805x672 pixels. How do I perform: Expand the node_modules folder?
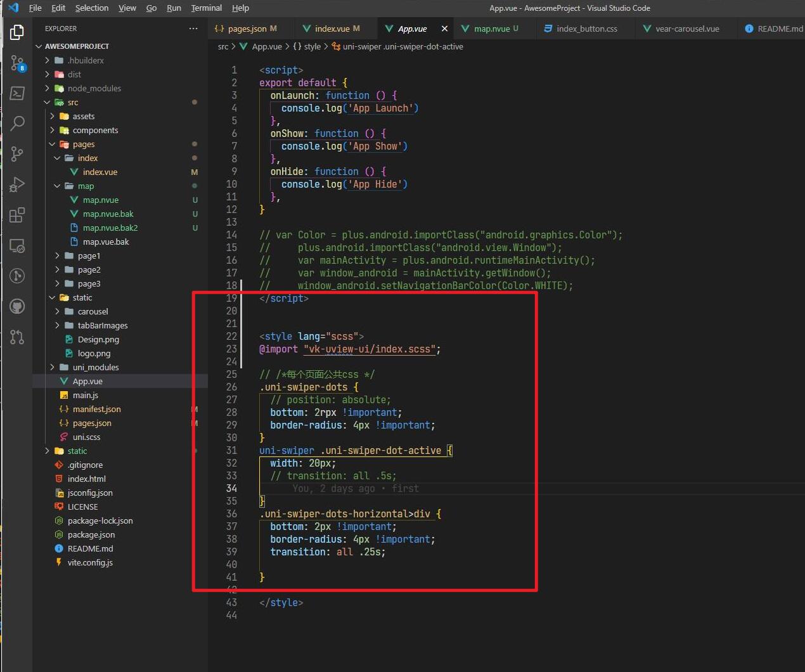(94, 88)
